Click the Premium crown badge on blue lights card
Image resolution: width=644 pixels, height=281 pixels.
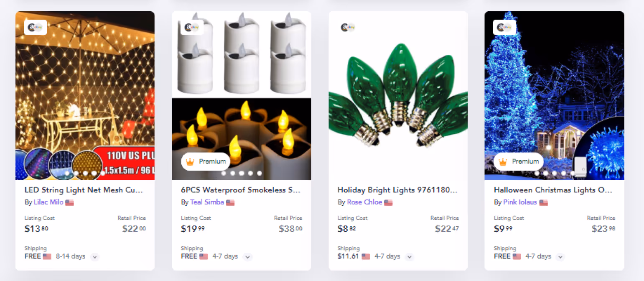519,161
